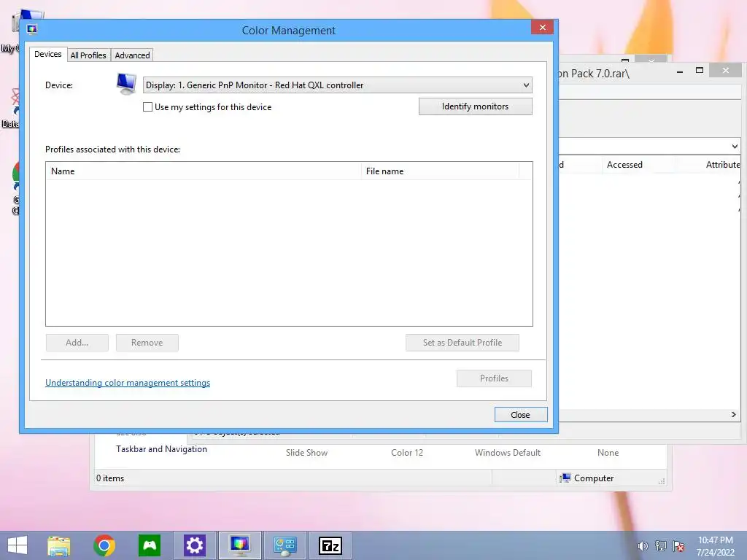Select the Color Management taskbar icon
The height and width of the screenshot is (560, 747).
[239, 545]
